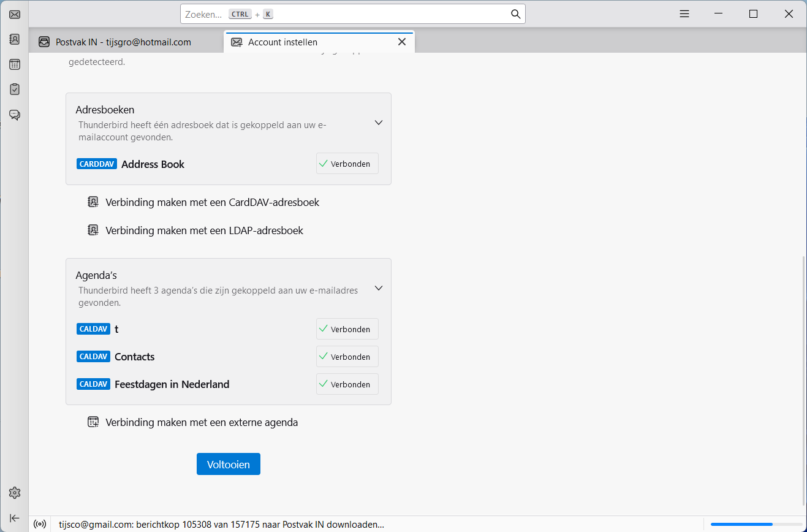Open the hamburger application menu
Screen dimensions: 807x532
click(x=684, y=14)
